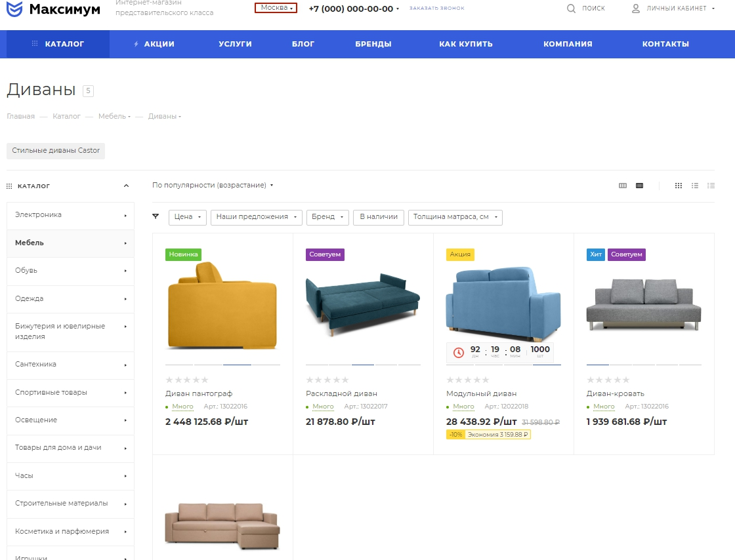Collapse the sidebar Каталог section chevron
Image resolution: width=735 pixels, height=560 pixels.
(126, 186)
